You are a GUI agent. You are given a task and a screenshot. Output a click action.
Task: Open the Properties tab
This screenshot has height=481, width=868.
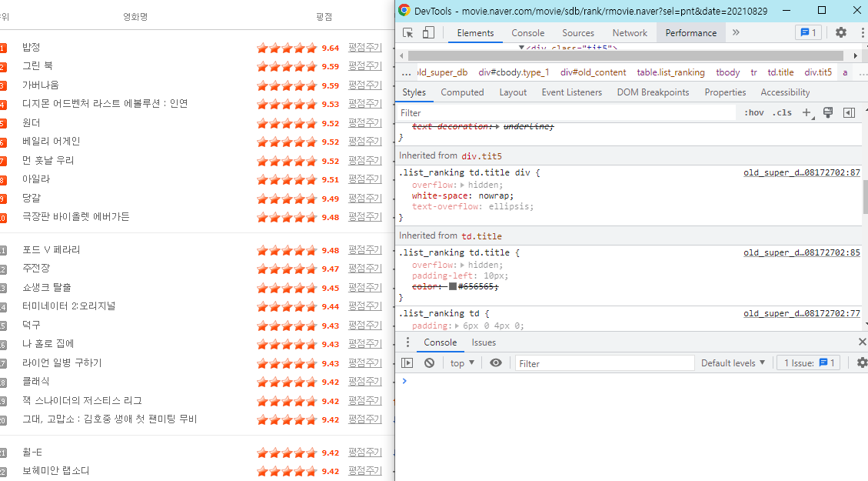click(x=725, y=92)
